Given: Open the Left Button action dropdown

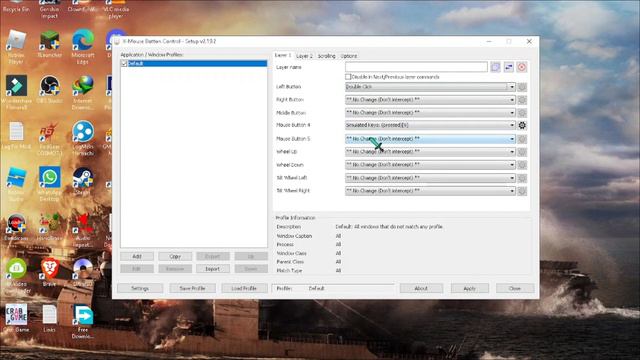Looking at the screenshot, I should (430, 87).
